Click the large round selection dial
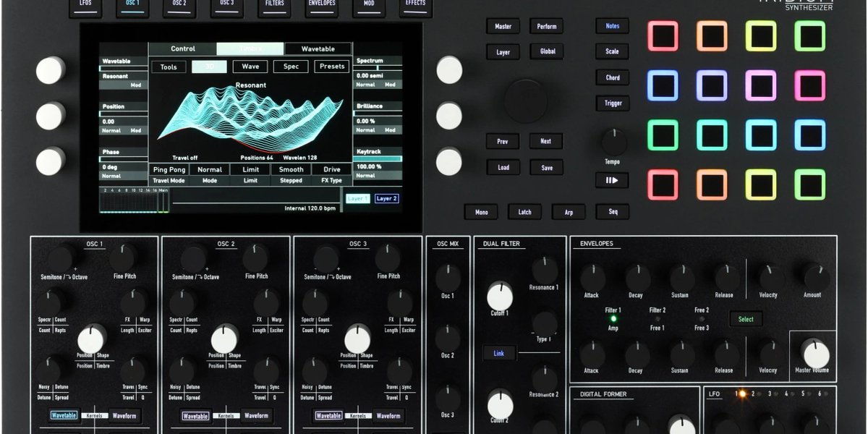This screenshot has width=868, height=434. (x=525, y=101)
